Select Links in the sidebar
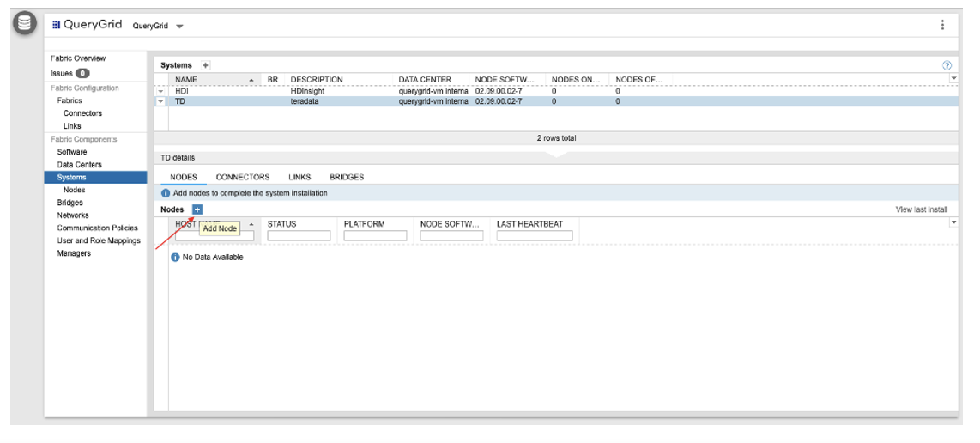The width and height of the screenshot is (980, 443). point(72,125)
